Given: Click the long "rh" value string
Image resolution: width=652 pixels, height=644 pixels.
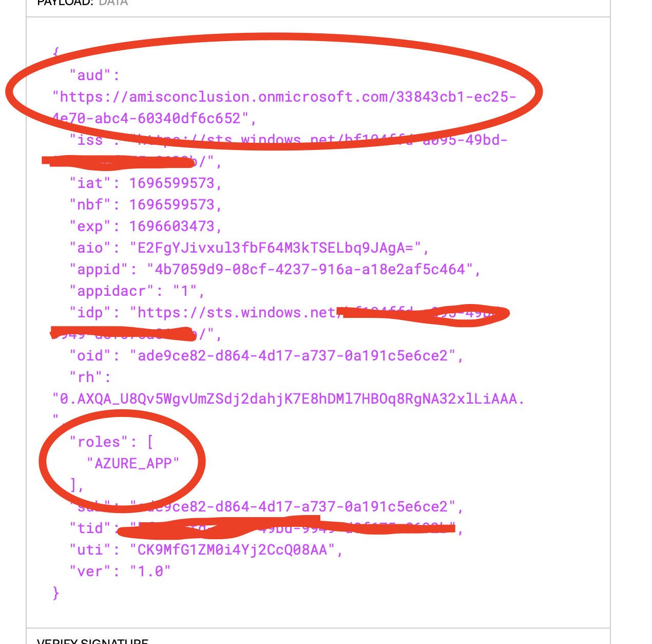Looking at the screenshot, I should 289,399.
